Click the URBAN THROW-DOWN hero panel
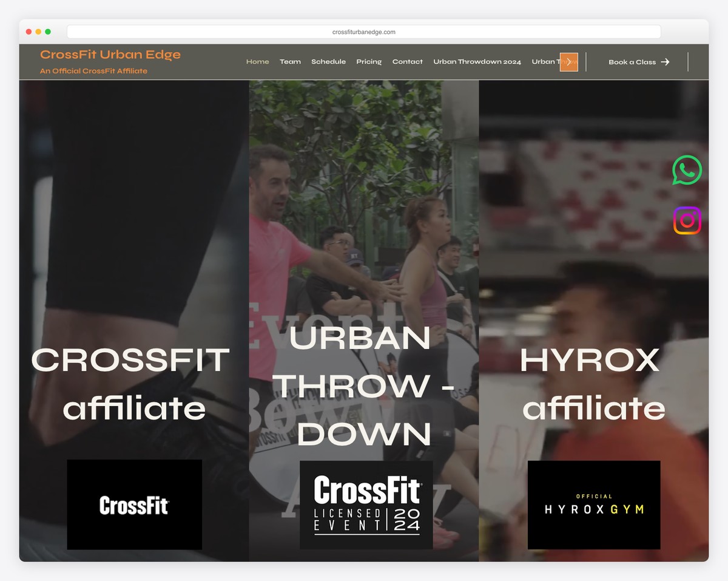This screenshot has height=581, width=728. [364, 386]
